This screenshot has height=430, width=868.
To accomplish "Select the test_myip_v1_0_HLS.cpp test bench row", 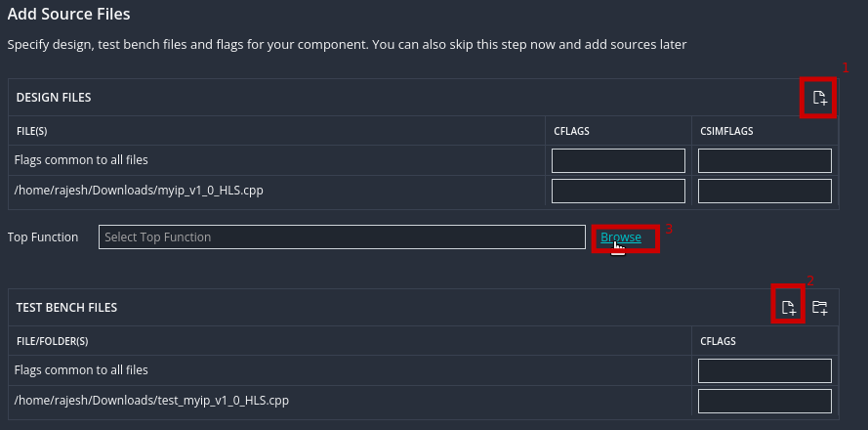I will tap(151, 401).
